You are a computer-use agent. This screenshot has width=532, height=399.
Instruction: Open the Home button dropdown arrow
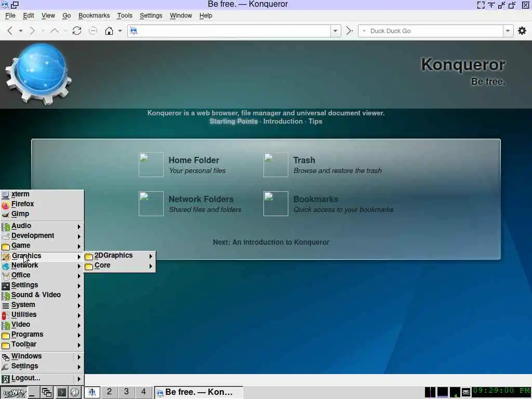pyautogui.click(x=120, y=31)
